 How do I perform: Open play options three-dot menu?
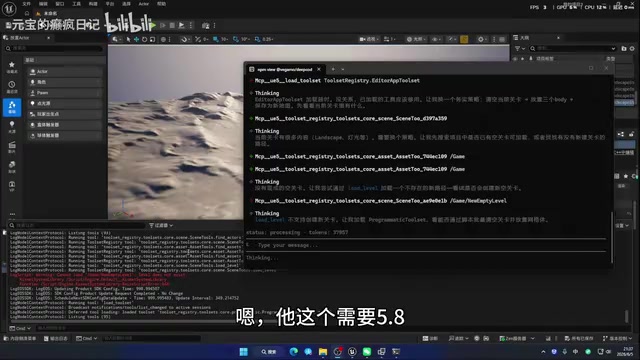coord(191,25)
